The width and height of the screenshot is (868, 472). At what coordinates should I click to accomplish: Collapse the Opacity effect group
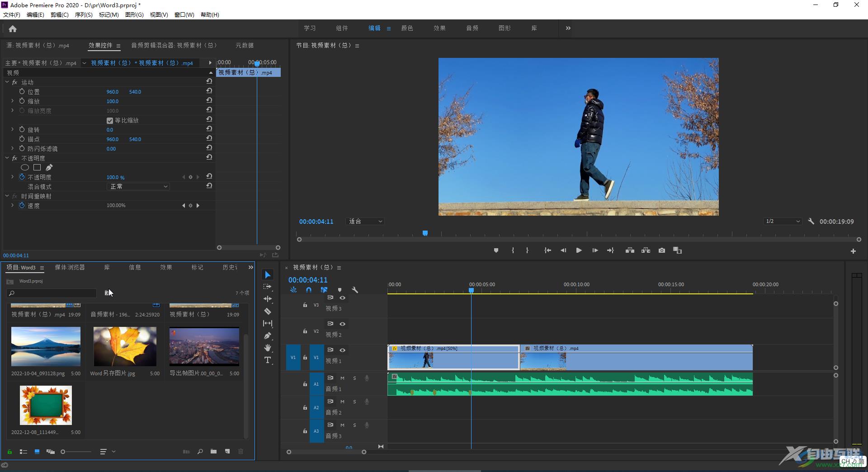[7, 158]
